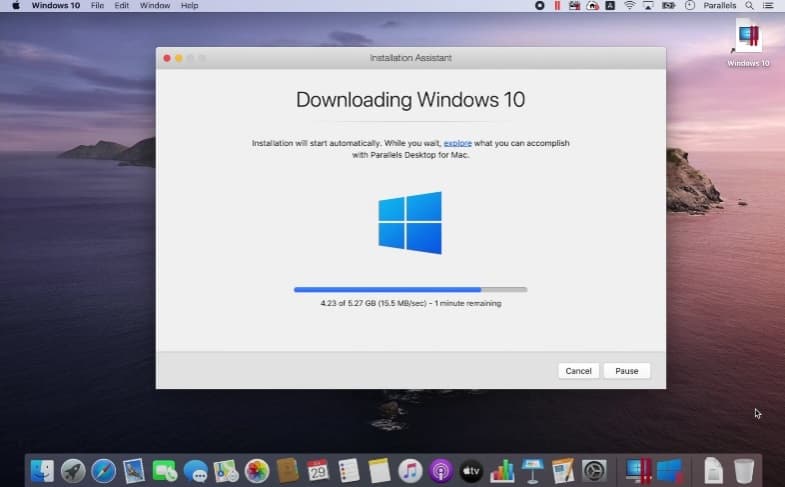Open System Preferences from the Dock
The height and width of the screenshot is (487, 785).
[594, 471]
